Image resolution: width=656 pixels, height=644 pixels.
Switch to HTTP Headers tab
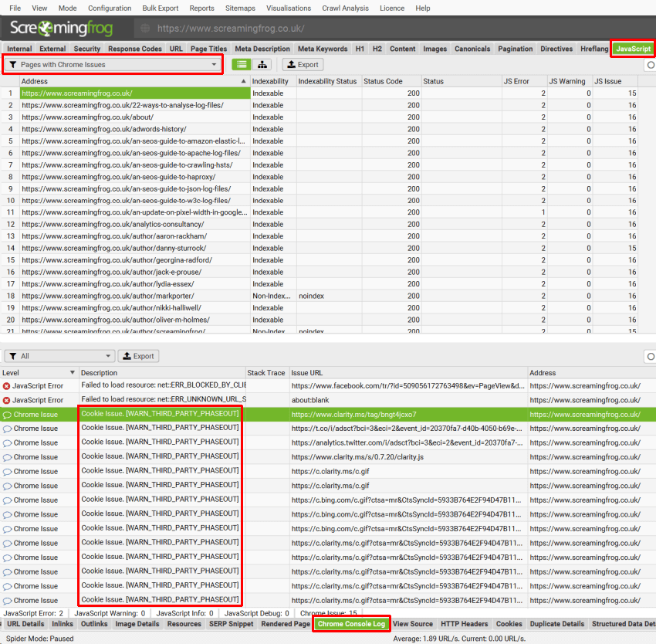[x=464, y=624]
